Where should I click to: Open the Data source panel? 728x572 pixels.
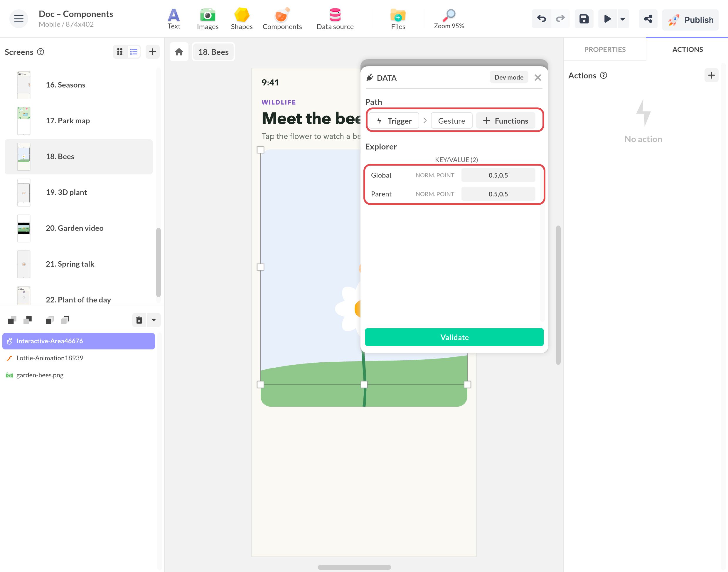(x=335, y=19)
